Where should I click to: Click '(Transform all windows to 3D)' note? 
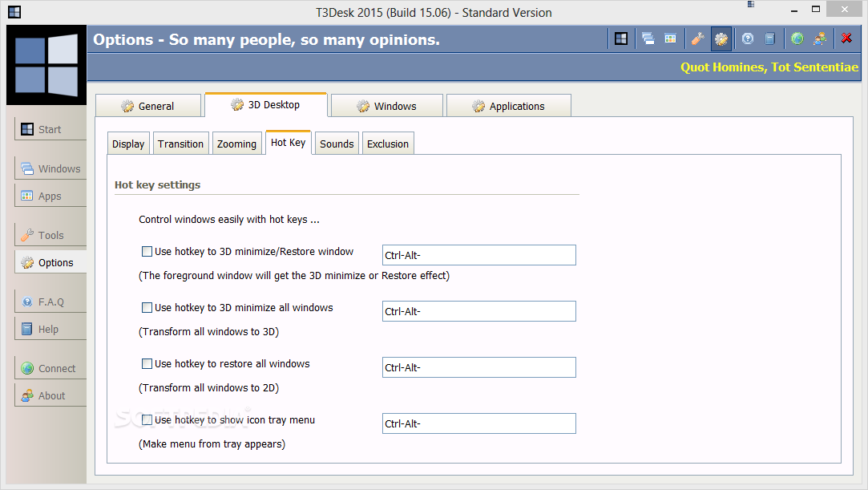208,332
